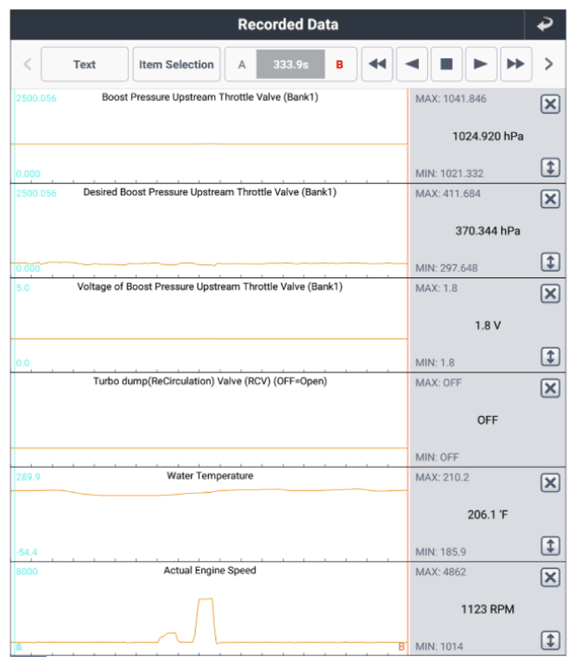Open Item Selection
Image resolution: width=577 pixels, height=666 pixels.
(176, 64)
